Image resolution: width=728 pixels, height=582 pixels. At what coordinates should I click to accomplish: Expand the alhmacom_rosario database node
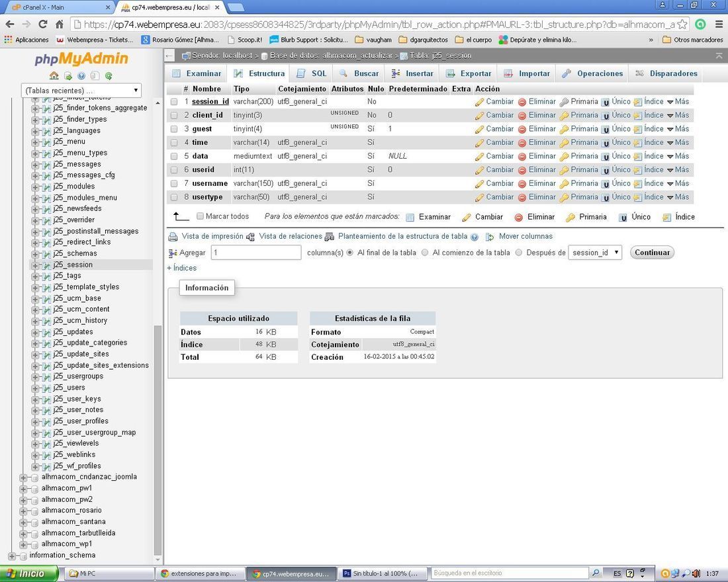click(x=23, y=511)
